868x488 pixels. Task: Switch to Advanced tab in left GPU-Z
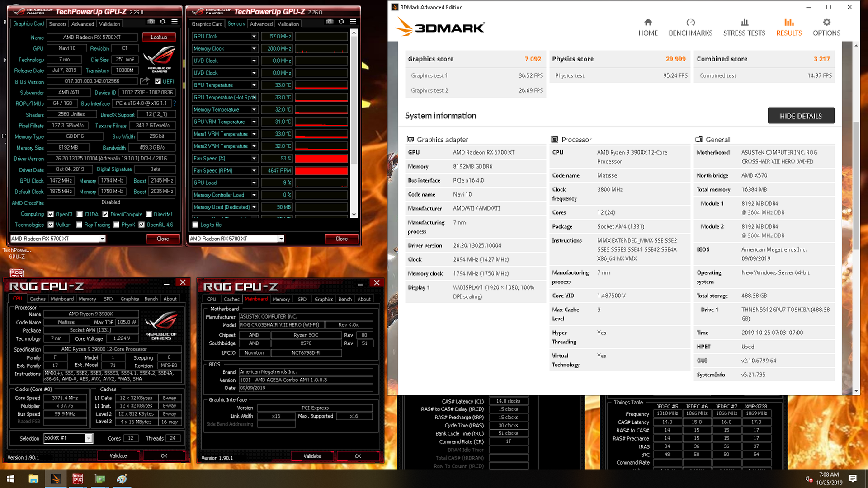(x=82, y=24)
